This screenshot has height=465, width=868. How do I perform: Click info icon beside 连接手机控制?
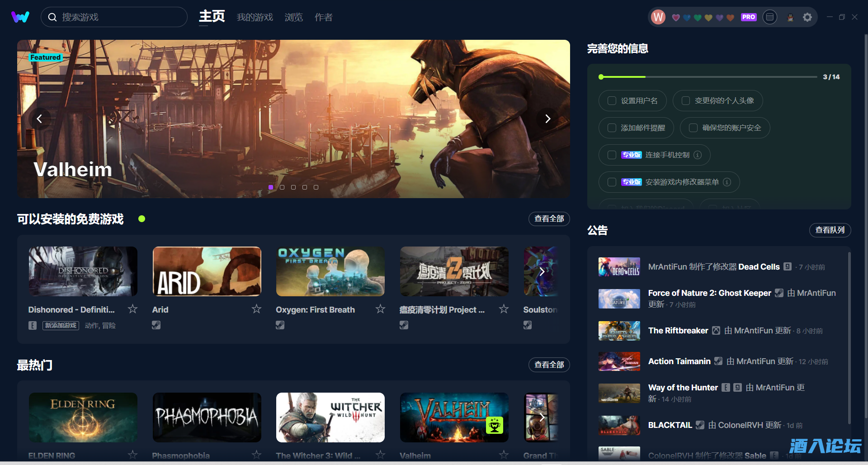click(698, 155)
